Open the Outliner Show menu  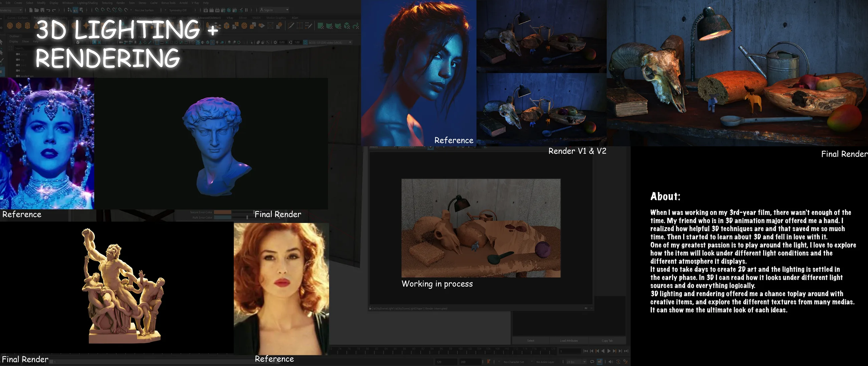tap(25, 41)
